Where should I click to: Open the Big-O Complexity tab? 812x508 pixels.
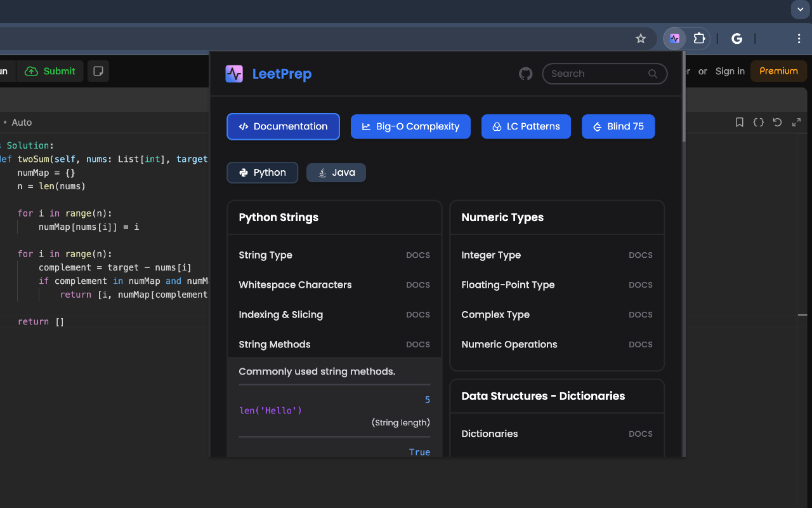point(410,126)
